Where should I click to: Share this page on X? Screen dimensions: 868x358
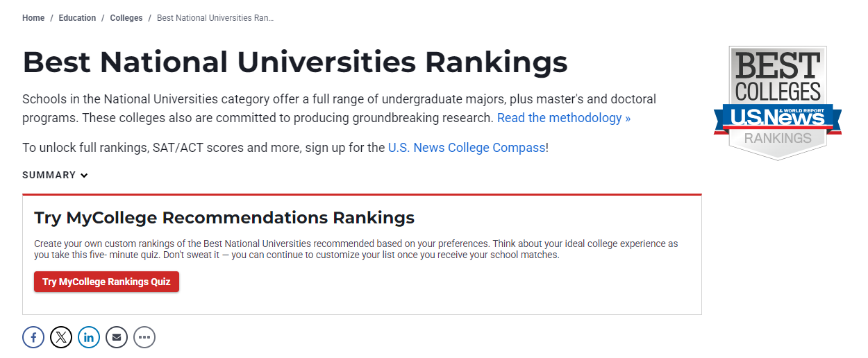pos(61,338)
